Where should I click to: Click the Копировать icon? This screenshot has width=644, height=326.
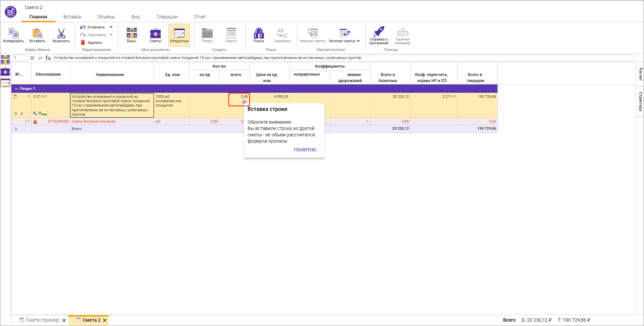13,33
